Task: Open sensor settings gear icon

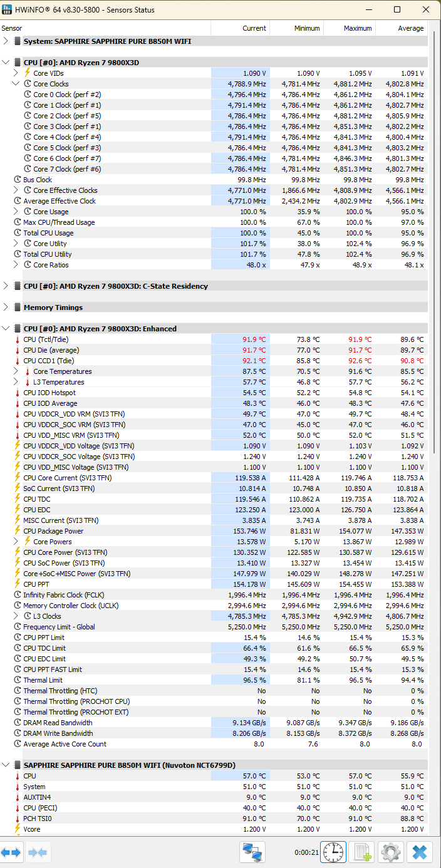Action: [392, 852]
